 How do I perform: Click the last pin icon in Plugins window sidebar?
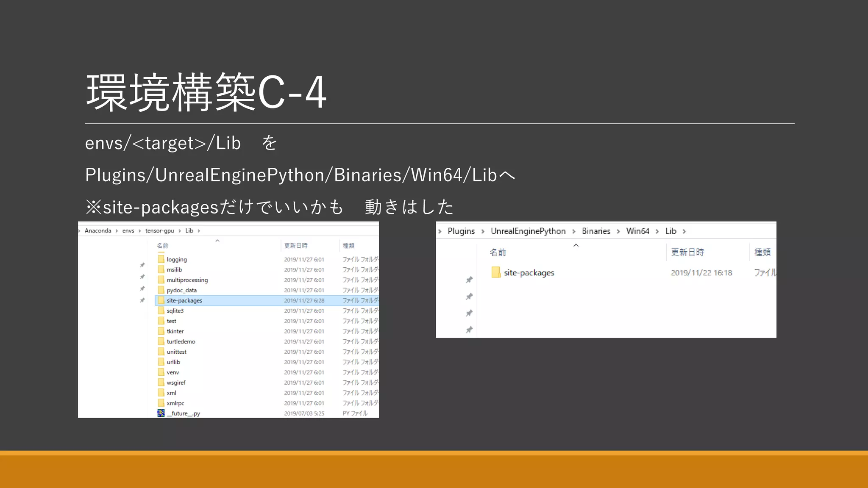(x=469, y=330)
